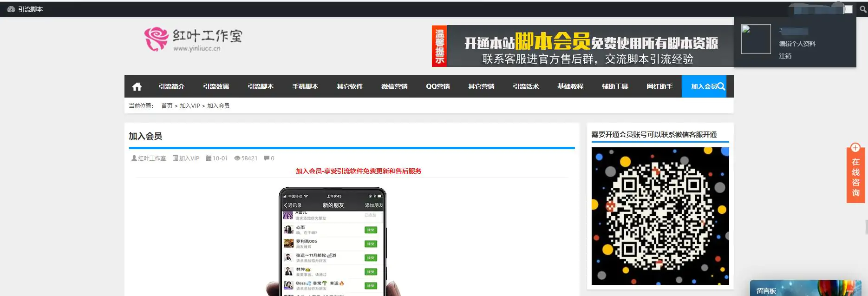This screenshot has height=296, width=868.
Task: Open the 引流效果 menu item
Action: (216, 86)
